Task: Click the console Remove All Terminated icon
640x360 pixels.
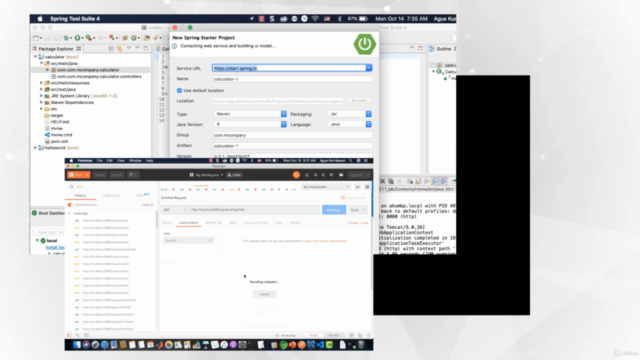Action: (x=391, y=181)
